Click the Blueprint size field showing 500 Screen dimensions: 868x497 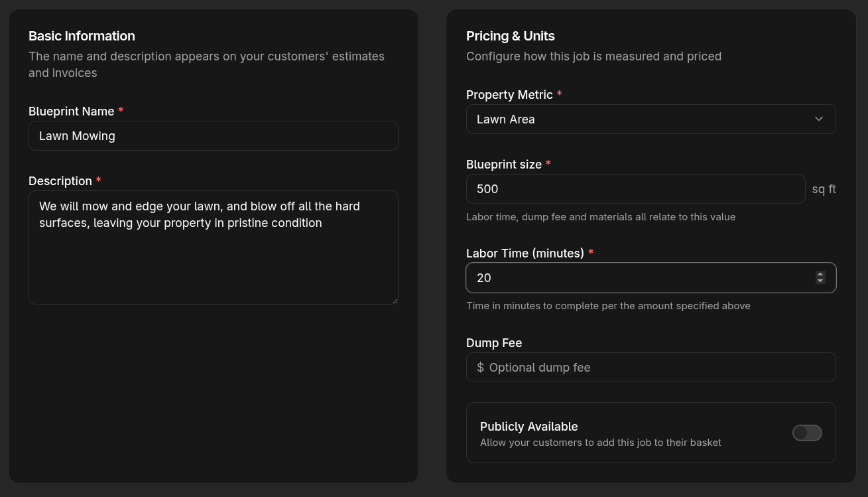pos(635,189)
